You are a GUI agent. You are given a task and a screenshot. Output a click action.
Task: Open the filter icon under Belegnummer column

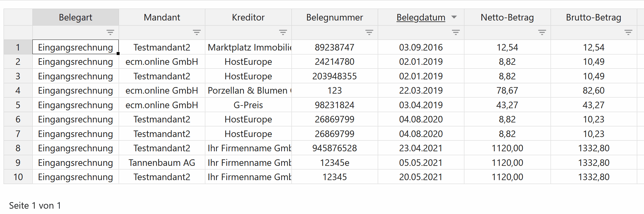coord(369,32)
